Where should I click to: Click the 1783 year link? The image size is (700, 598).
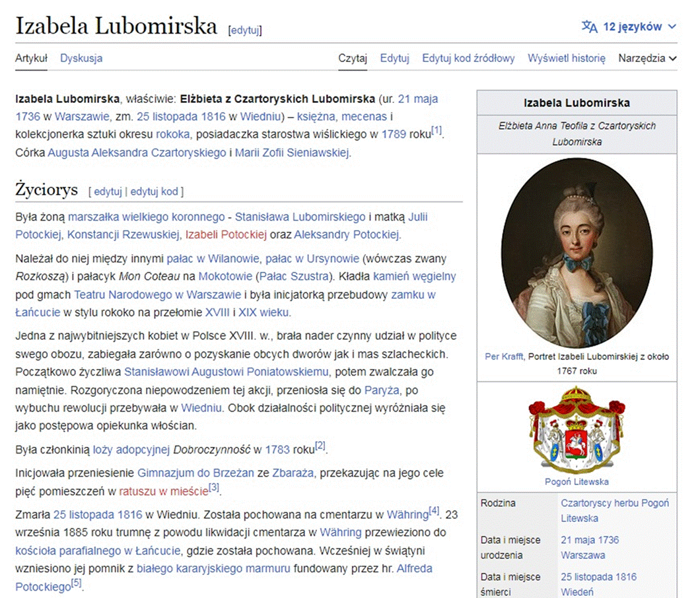(x=277, y=450)
